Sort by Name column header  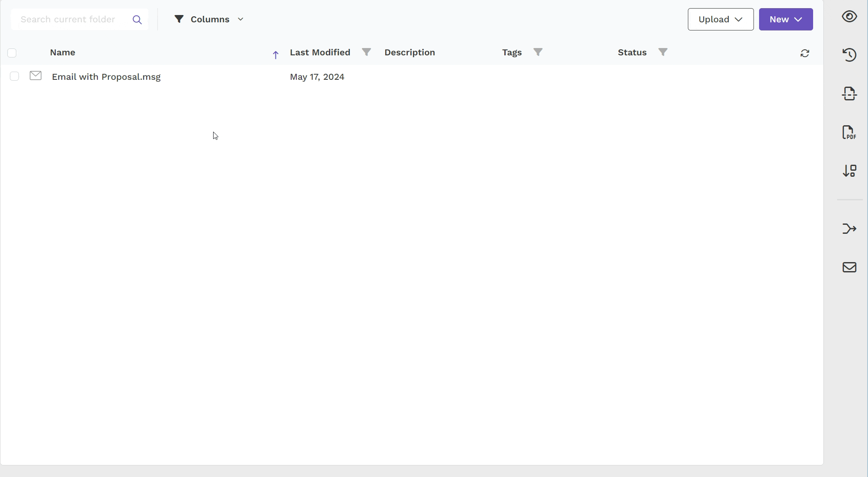pos(63,52)
